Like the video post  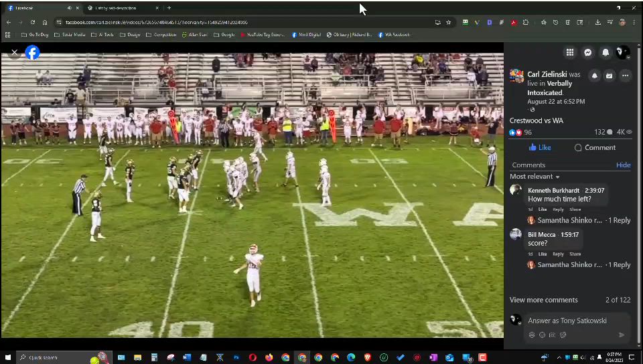pos(540,147)
